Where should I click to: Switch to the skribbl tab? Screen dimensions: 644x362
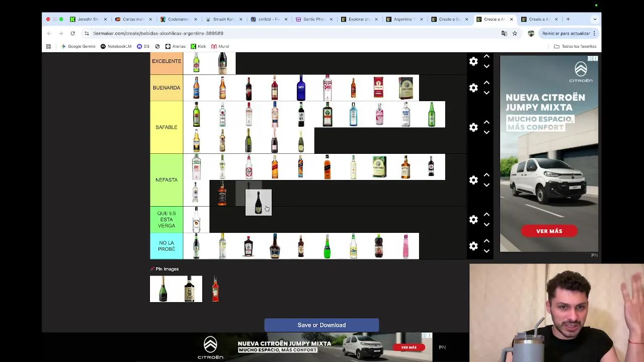tap(268, 19)
